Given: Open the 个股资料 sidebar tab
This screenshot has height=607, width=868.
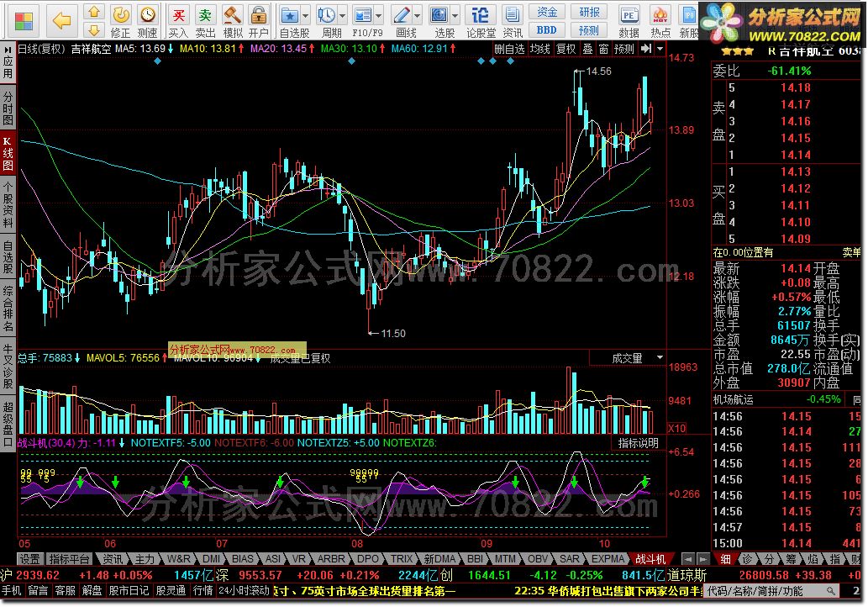Looking at the screenshot, I should [x=8, y=205].
